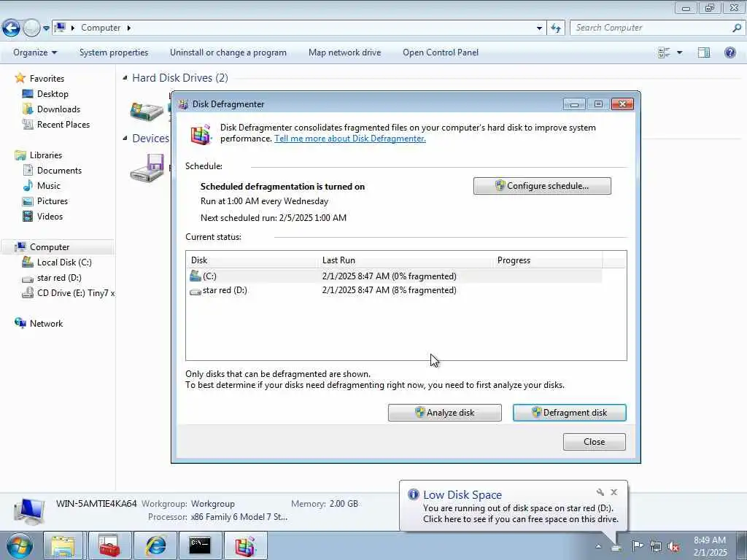This screenshot has height=560, width=747.
Task: Click the Defragment disk button
Action: click(569, 413)
